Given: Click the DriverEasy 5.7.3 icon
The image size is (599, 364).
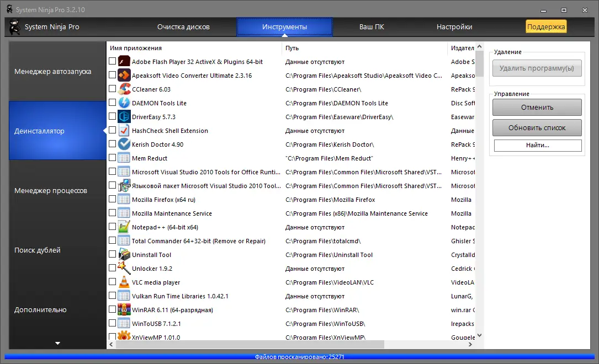Looking at the screenshot, I should 124,116.
